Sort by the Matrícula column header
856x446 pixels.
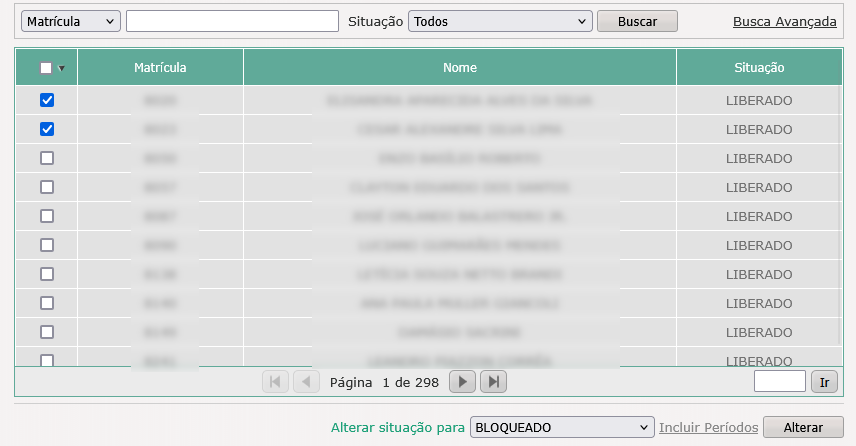(x=160, y=67)
